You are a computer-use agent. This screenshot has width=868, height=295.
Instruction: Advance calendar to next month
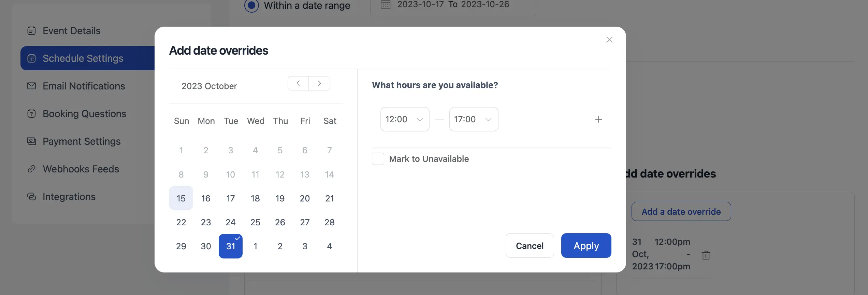[x=319, y=83]
